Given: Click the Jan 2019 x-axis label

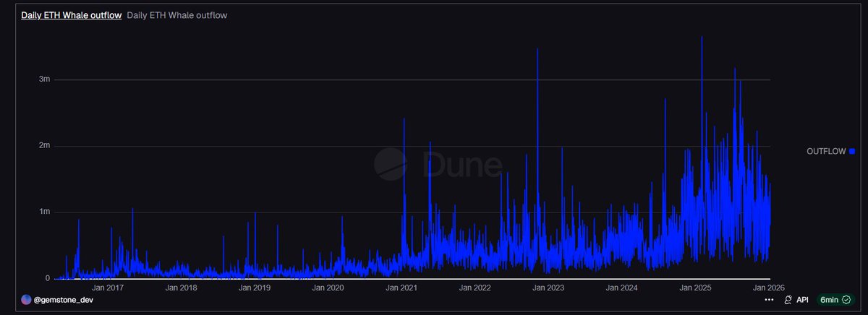Looking at the screenshot, I should point(254,288).
